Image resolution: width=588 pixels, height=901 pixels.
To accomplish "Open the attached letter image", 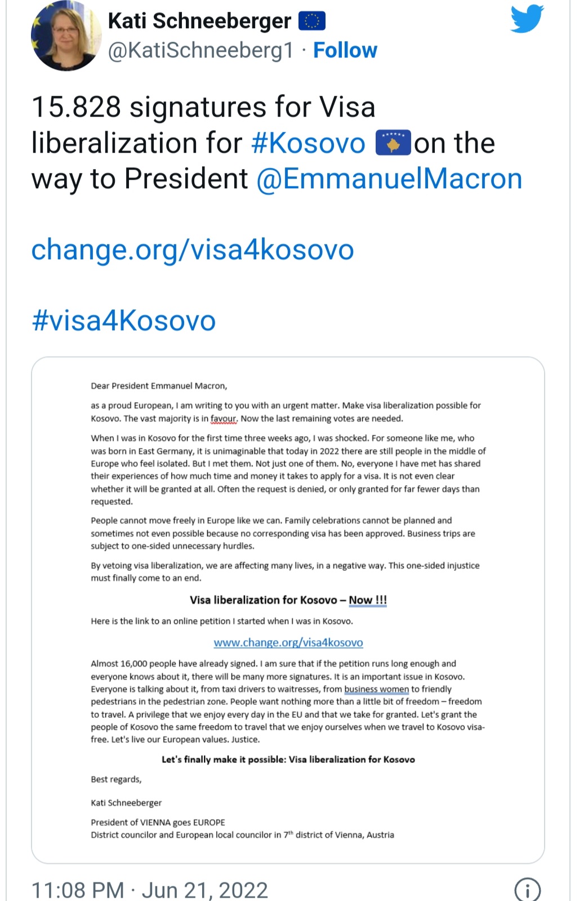I will 288,610.
